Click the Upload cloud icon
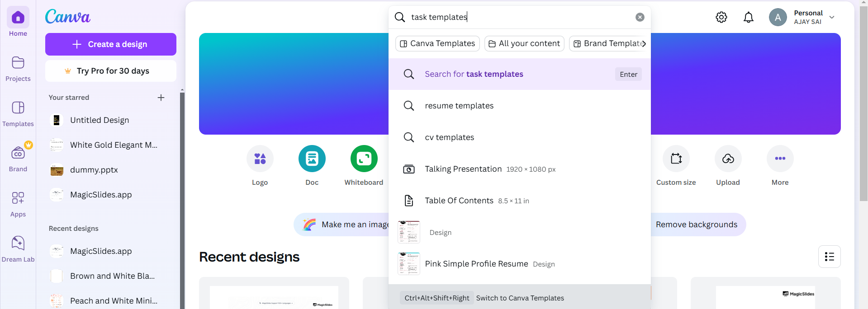The width and height of the screenshot is (868, 309). click(x=728, y=159)
